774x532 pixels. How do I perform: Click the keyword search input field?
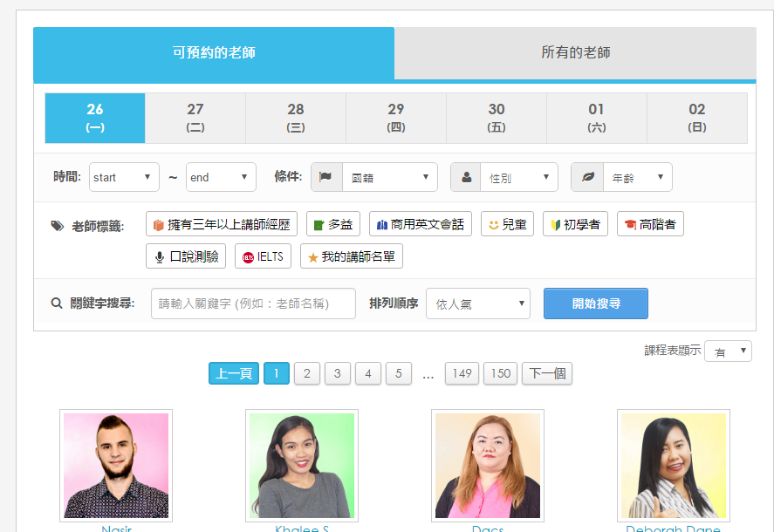coord(253,304)
